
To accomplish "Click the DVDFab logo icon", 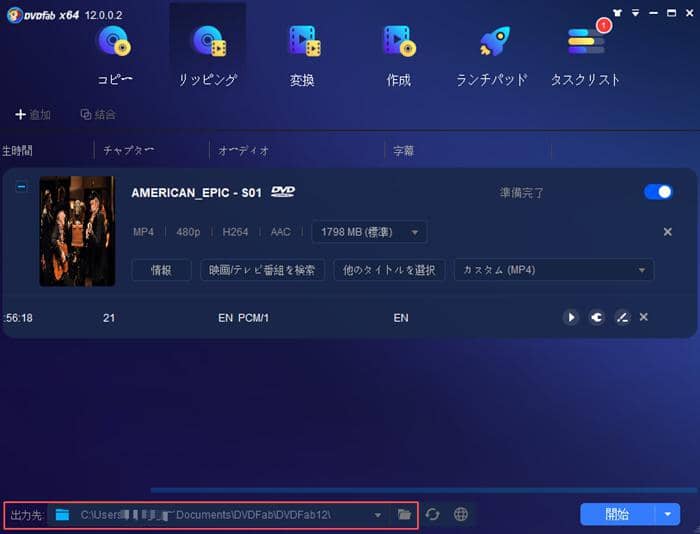I will 14,15.
